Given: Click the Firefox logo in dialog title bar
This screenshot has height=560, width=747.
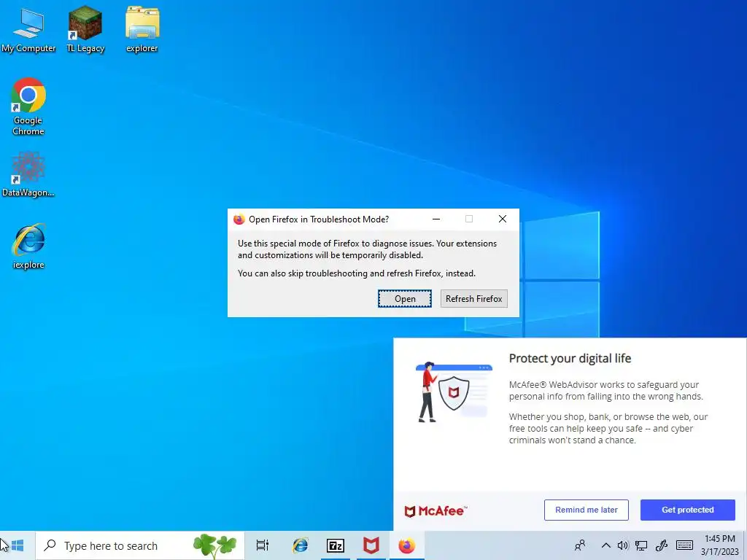Looking at the screenshot, I should tap(239, 219).
